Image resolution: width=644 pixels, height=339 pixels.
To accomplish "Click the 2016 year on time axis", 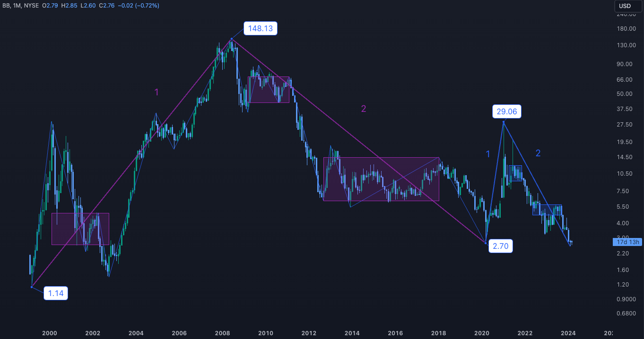I will pyautogui.click(x=395, y=333).
